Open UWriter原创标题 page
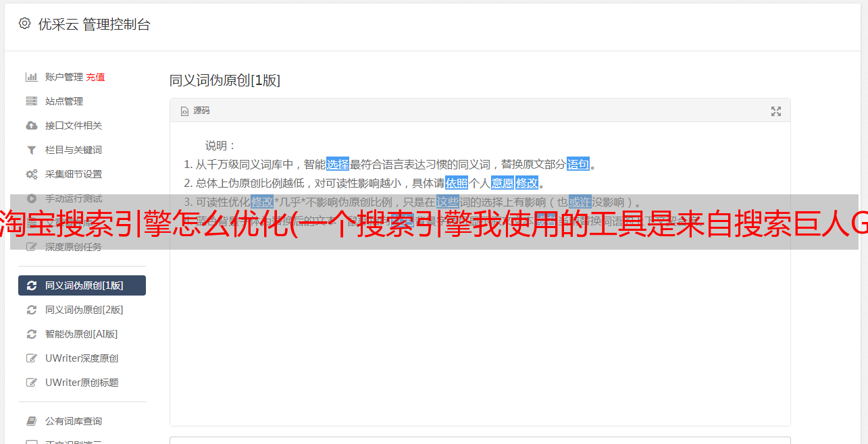This screenshot has width=868, height=444. click(x=82, y=383)
